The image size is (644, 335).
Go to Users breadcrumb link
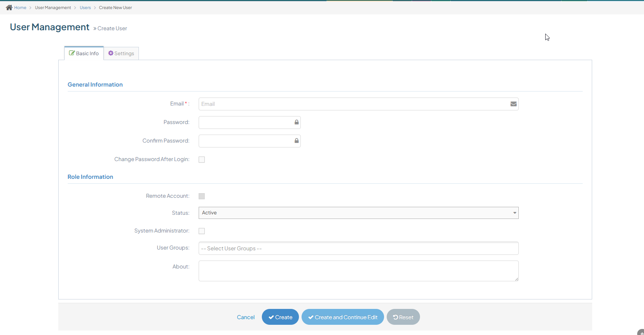[85, 8]
